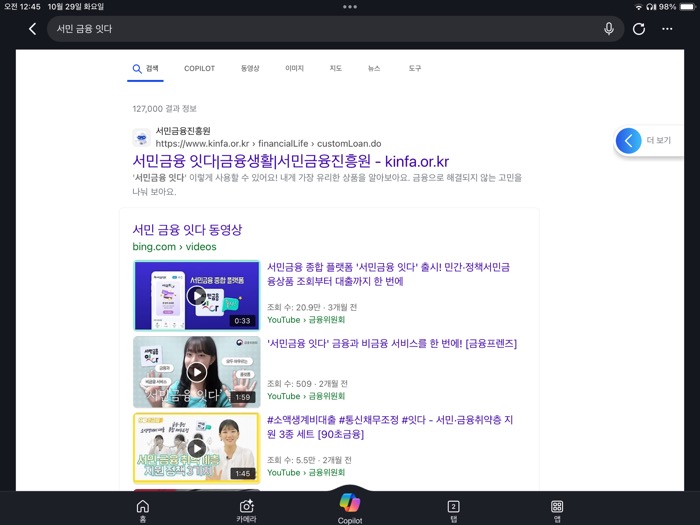
Task: Open the 앱 grid icon
Action: [557, 511]
